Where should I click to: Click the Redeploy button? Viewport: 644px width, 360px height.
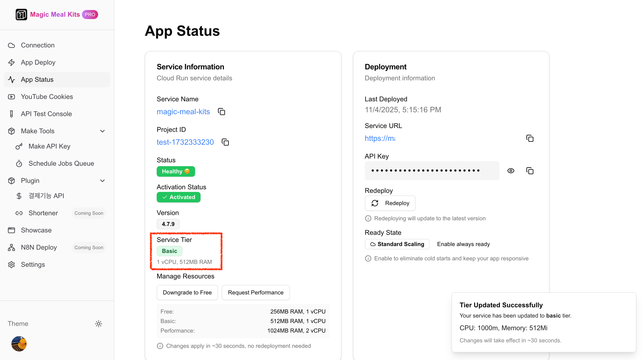tap(390, 203)
